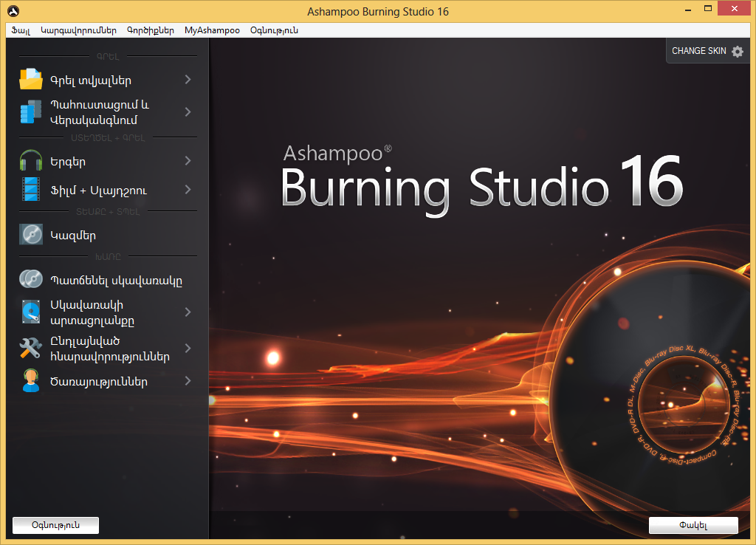Expand the Երգեր chevron arrow

188,160
